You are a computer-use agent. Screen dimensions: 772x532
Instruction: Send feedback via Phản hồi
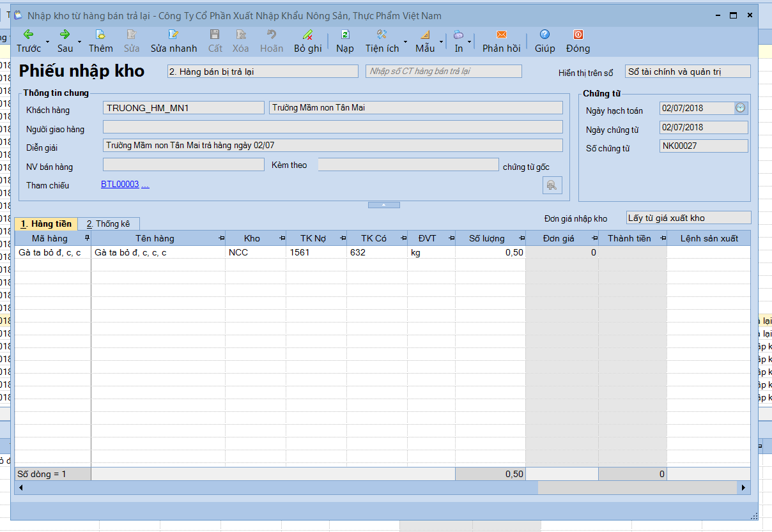[502, 41]
